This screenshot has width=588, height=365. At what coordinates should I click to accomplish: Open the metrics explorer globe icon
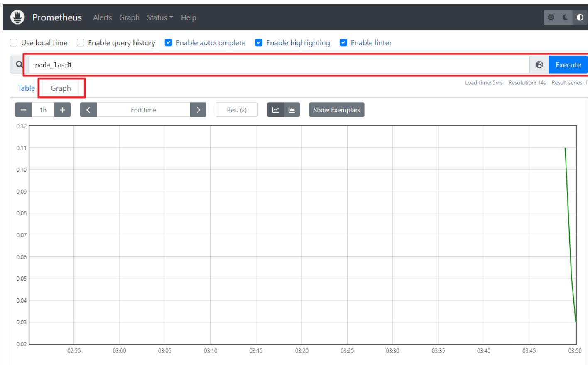click(x=539, y=65)
